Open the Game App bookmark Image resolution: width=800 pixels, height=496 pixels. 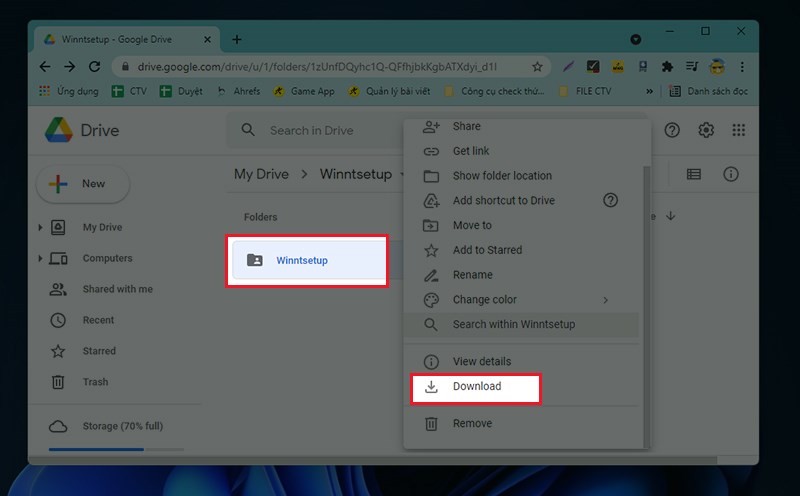pos(304,91)
